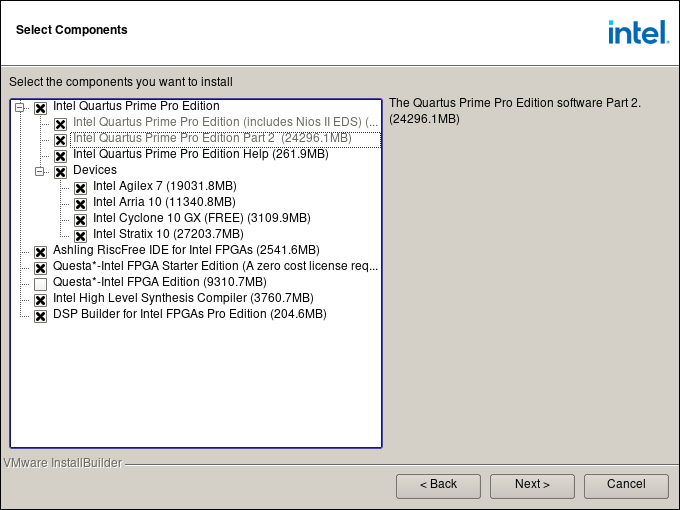Click the Select Components heading
Viewport: 680px width, 510px height.
(72, 30)
